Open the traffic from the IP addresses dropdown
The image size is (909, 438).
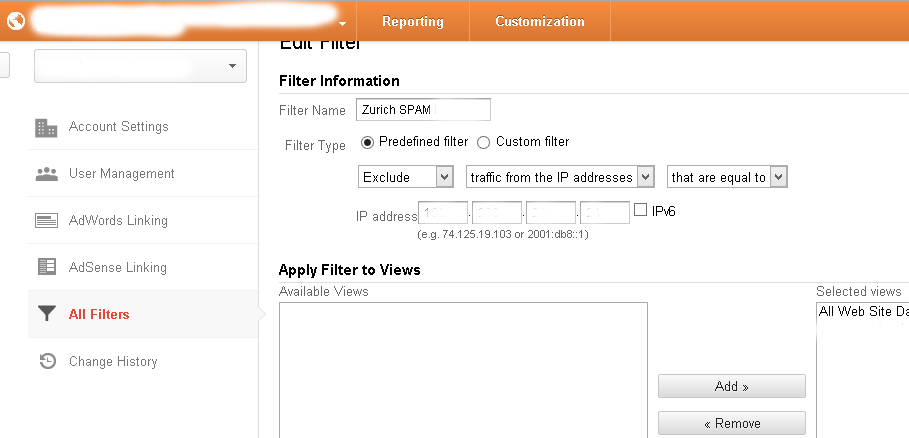point(560,177)
